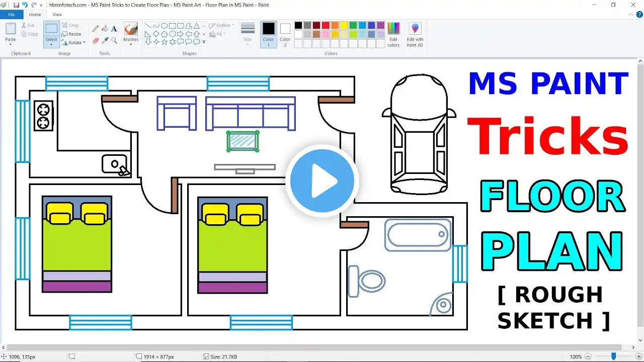The height and width of the screenshot is (362, 644).
Task: Click the large blue play button
Action: coord(322,180)
